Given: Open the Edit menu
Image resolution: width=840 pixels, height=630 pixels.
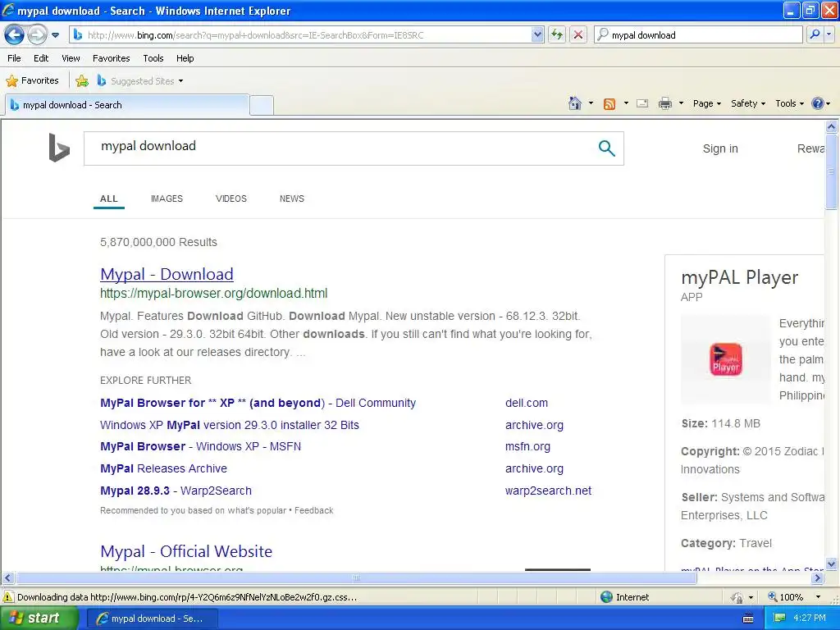Looking at the screenshot, I should (x=41, y=58).
